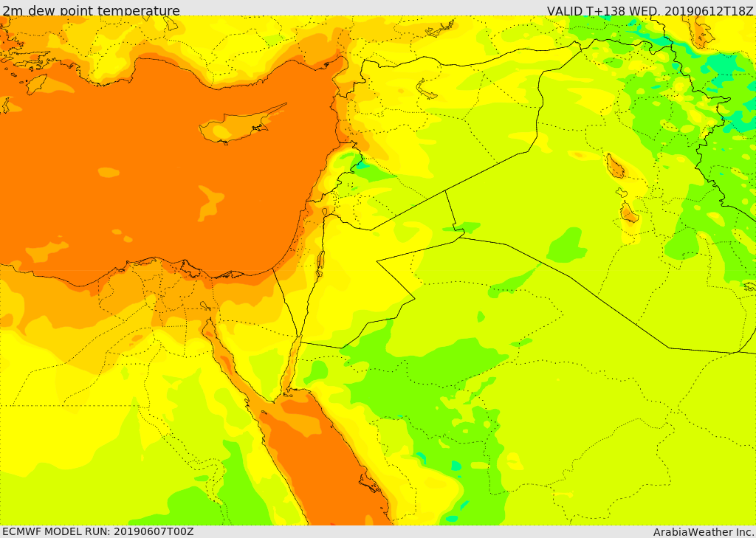Image resolution: width=756 pixels, height=538 pixels.
Task: Click the 'VALID T+138 WED. 20190612T18Z' label
Action: pyautogui.click(x=650, y=10)
